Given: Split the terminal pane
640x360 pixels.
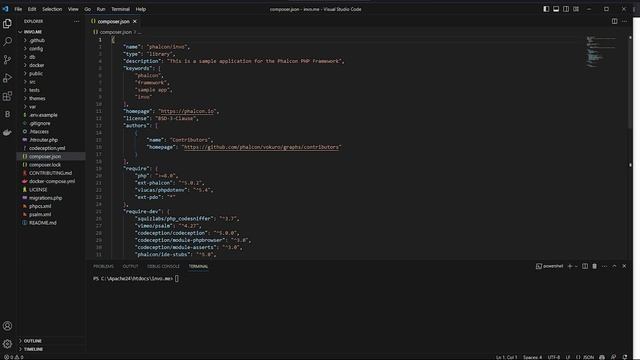Looking at the screenshot, I should coord(585,266).
